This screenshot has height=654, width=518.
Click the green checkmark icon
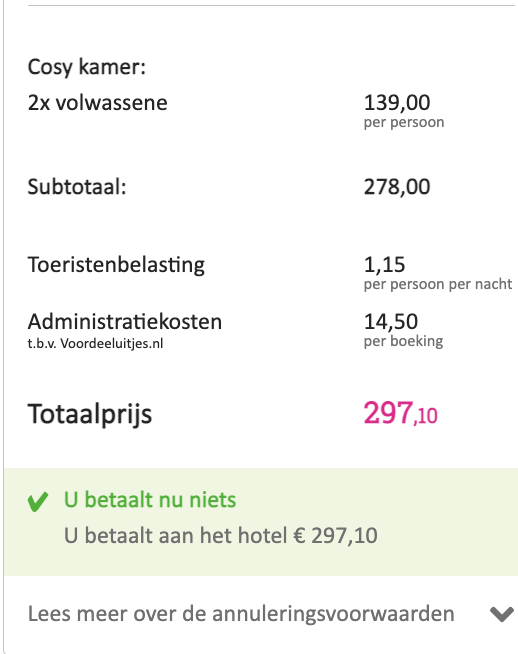click(38, 502)
